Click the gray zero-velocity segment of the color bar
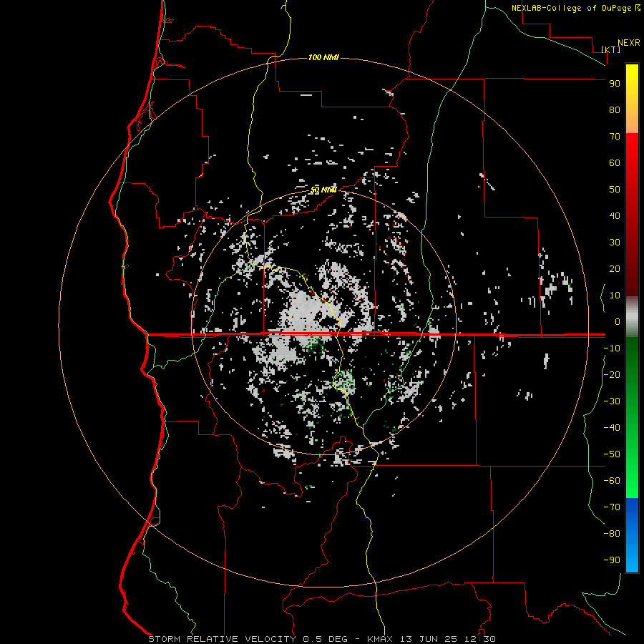This screenshot has height=644, width=644. click(x=632, y=317)
